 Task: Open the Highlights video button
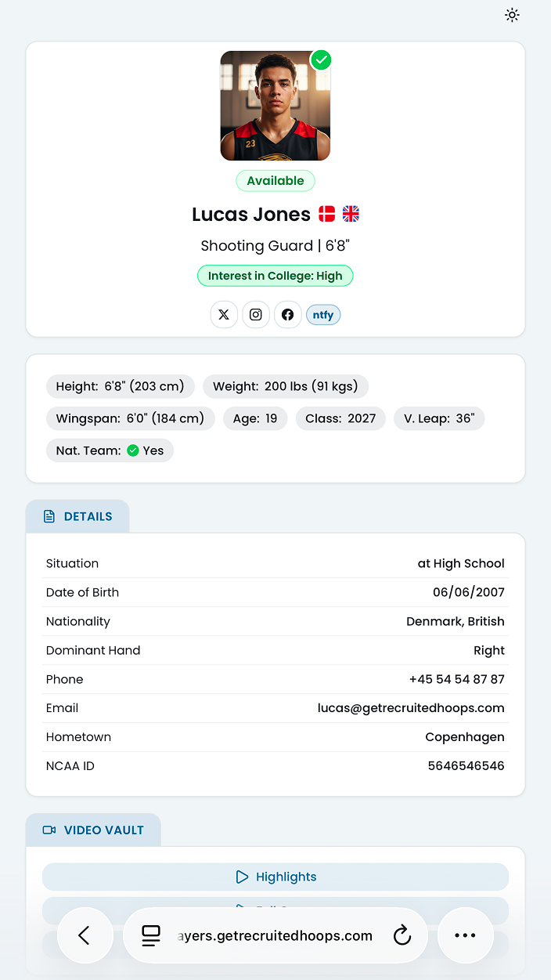[x=275, y=877]
